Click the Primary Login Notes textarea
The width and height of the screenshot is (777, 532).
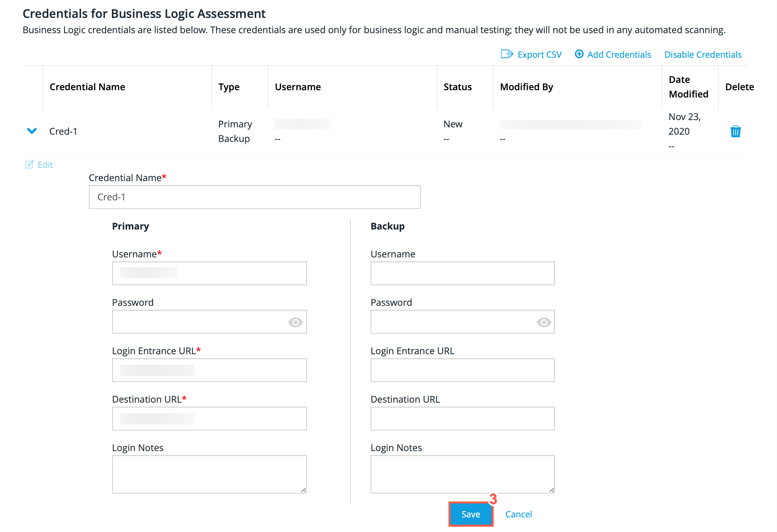209,474
